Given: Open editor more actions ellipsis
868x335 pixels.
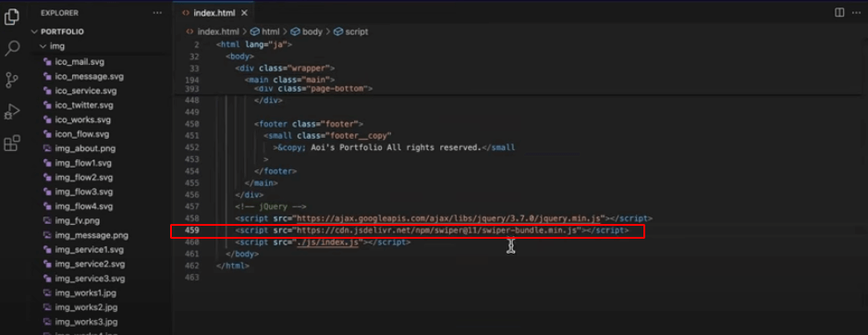Looking at the screenshot, I should 856,12.
